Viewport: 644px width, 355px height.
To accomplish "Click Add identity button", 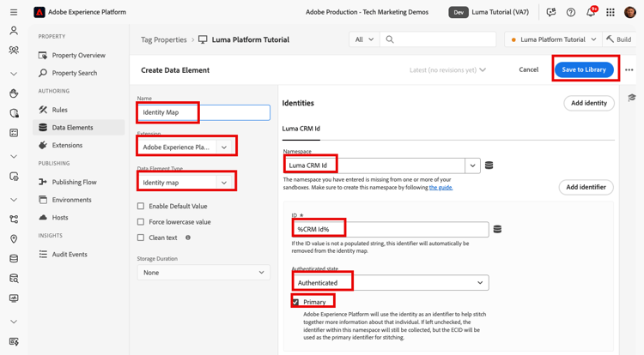I will (589, 103).
